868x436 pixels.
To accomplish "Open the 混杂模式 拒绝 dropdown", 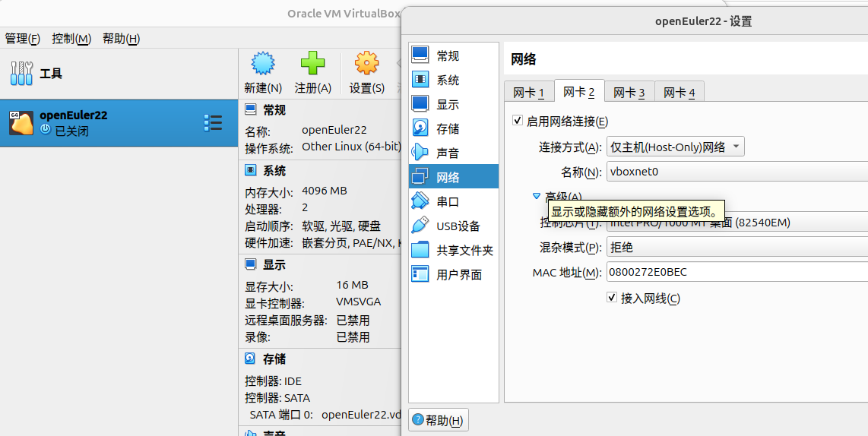I will pos(737,248).
